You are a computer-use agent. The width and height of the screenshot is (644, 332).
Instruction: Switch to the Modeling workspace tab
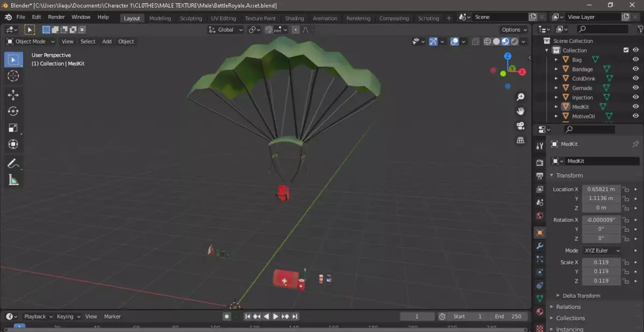pyautogui.click(x=160, y=18)
